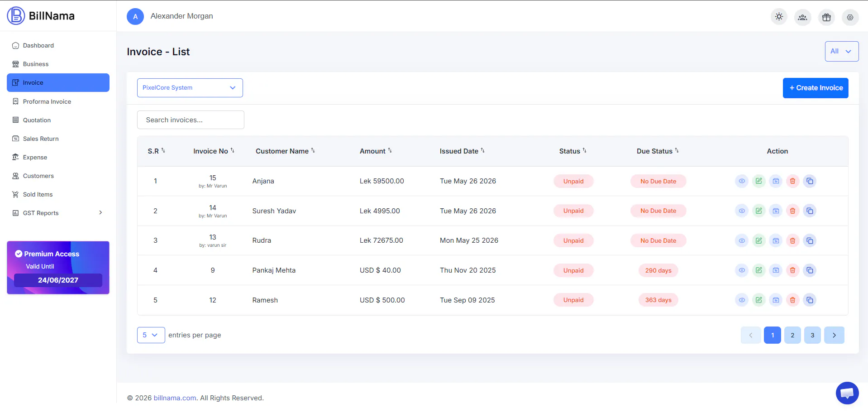Viewport: 868px width, 413px height.
Task: Edit the Anjana invoice with pencil icon
Action: pos(758,181)
